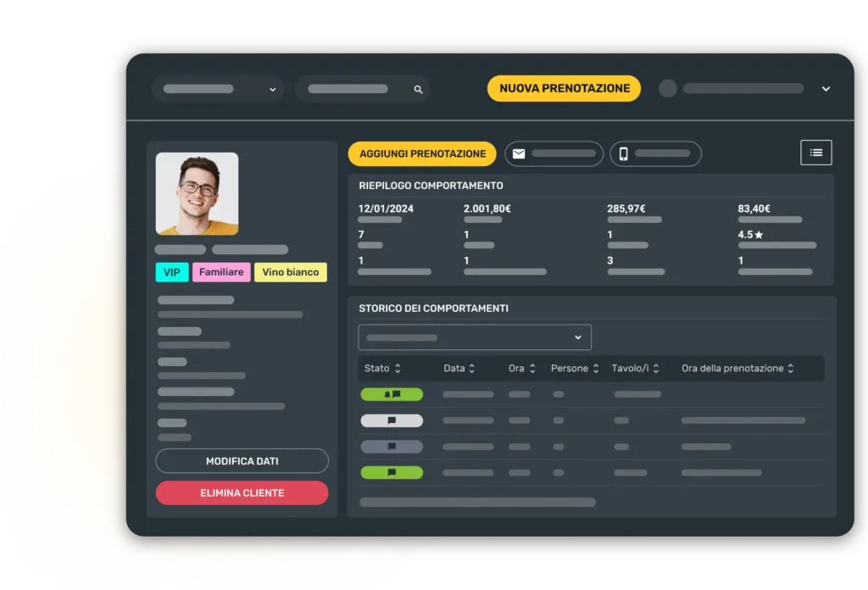Image resolution: width=868 pixels, height=590 pixels.
Task: Click the mobile phone icon
Action: (x=624, y=153)
